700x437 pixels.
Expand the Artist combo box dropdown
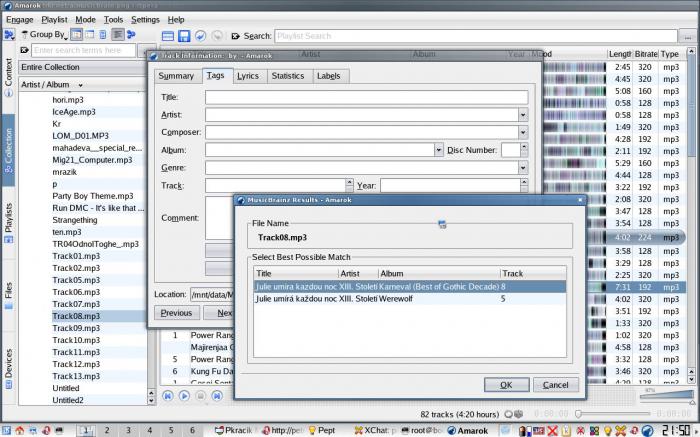click(x=523, y=115)
